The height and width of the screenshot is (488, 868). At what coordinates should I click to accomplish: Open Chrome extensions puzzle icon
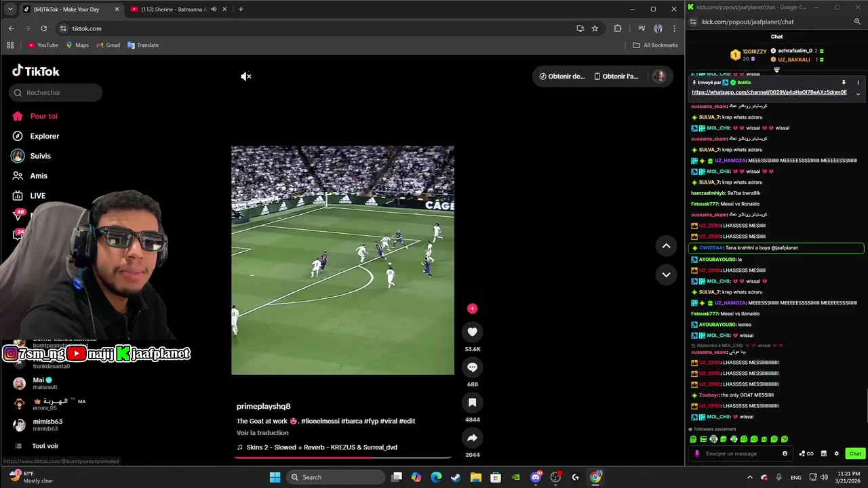618,28
